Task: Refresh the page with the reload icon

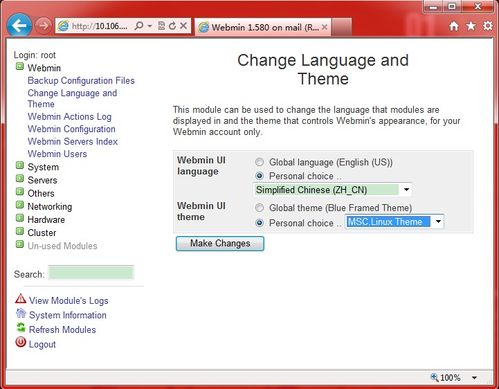Action: click(172, 26)
